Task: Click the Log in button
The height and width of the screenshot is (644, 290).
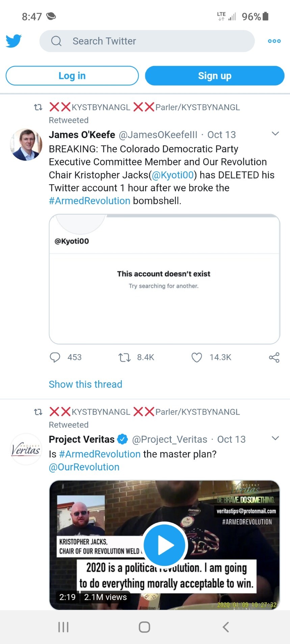Action: 72,76
